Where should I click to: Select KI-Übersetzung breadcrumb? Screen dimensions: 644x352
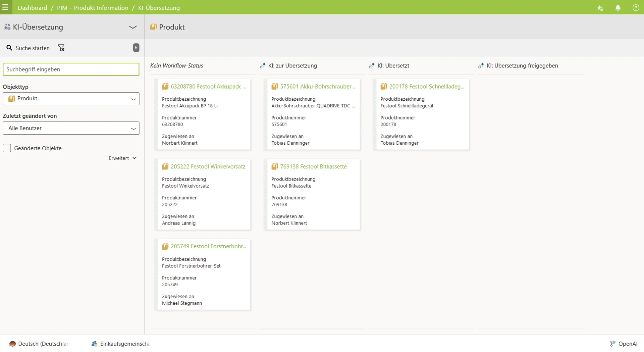click(159, 8)
